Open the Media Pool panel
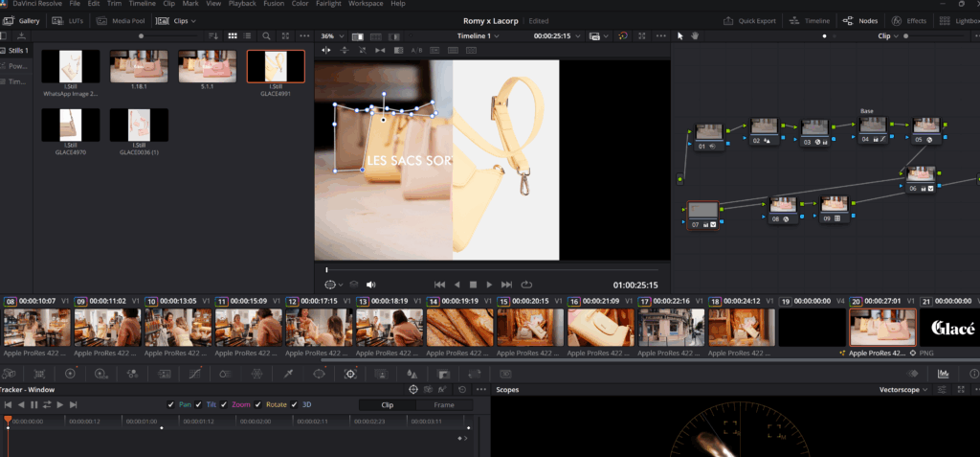 pyautogui.click(x=122, y=21)
